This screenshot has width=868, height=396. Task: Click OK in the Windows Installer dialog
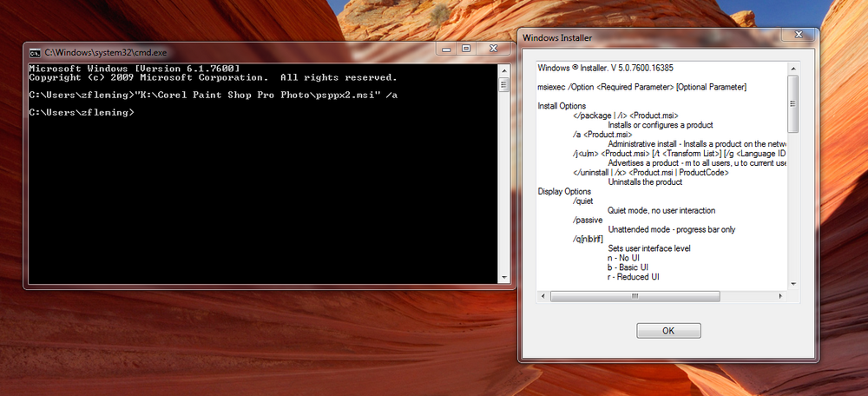[x=668, y=331]
